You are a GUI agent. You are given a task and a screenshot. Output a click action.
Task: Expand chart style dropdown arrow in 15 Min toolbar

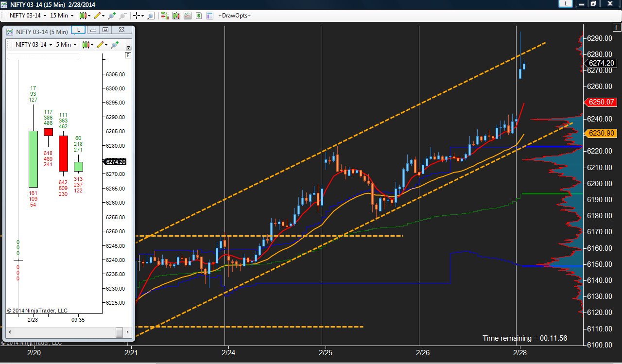[89, 16]
